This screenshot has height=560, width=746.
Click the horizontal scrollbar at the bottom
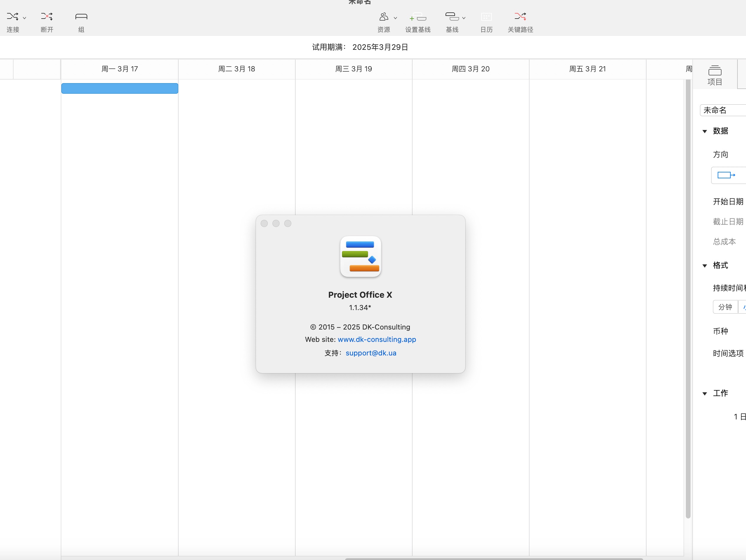494,559
